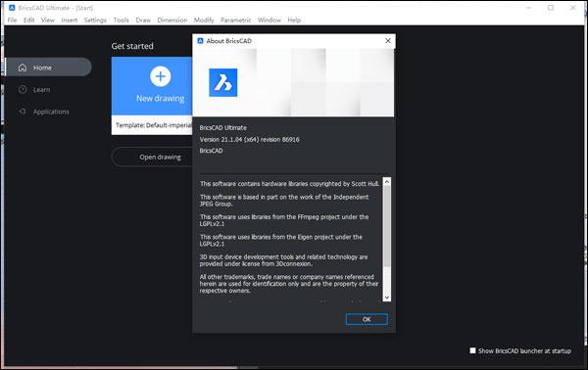Minimize the BricsCAD main window

pos(529,8)
